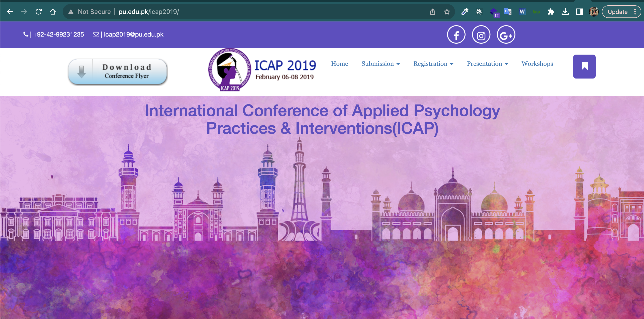This screenshot has width=644, height=319.
Task: Expand the Submission dropdown menu
Action: (380, 64)
